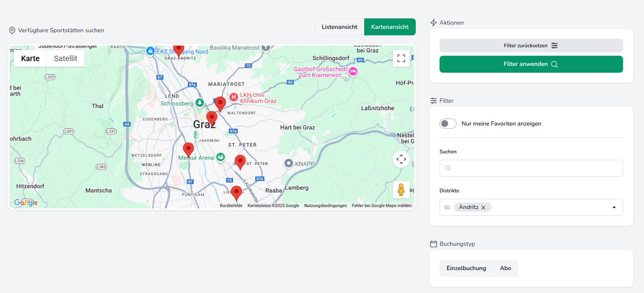The height and width of the screenshot is (293, 644).
Task: Reset filters with Filter zurücksetzen
Action: pos(531,46)
